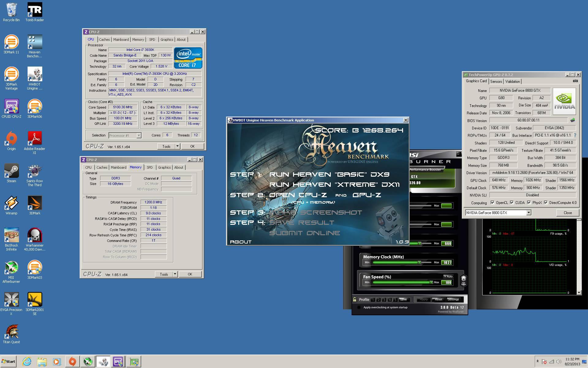Expand GPU selector dropdown in GPU-Z
This screenshot has width=588, height=368.
pos(529,213)
